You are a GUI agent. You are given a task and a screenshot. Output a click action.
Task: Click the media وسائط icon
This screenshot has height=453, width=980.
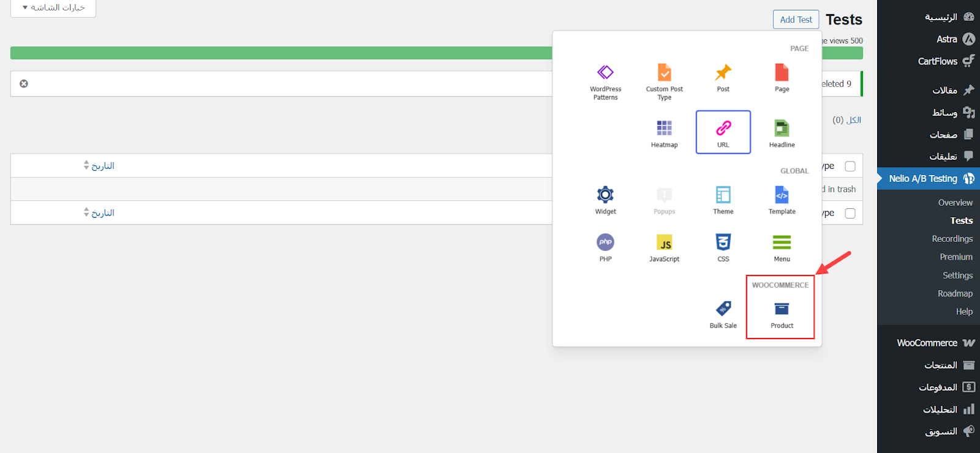[x=968, y=112]
